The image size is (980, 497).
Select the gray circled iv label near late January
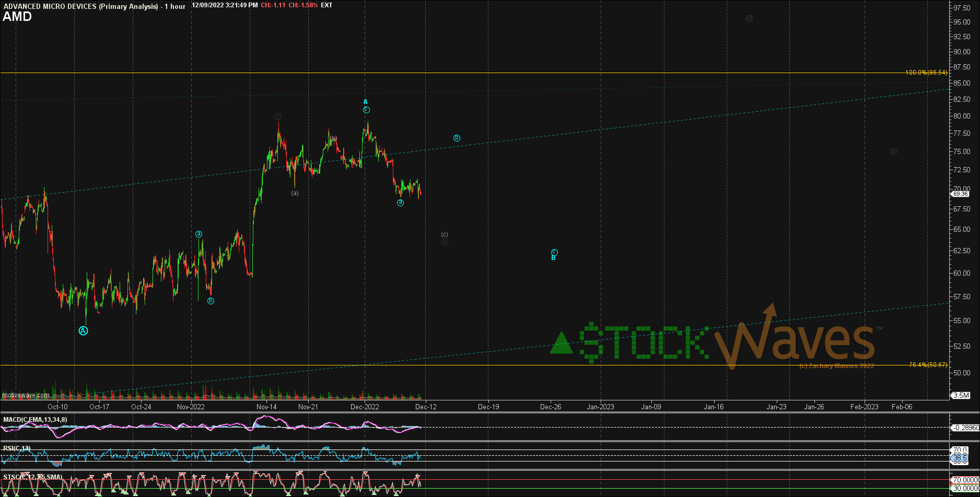[893, 152]
